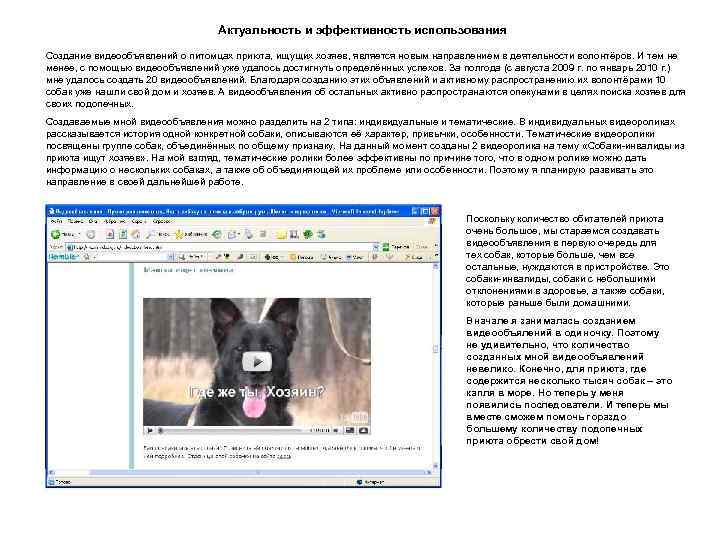Click the green Back arrow in browser toolbar
This screenshot has height=540, width=720.
click(x=56, y=234)
